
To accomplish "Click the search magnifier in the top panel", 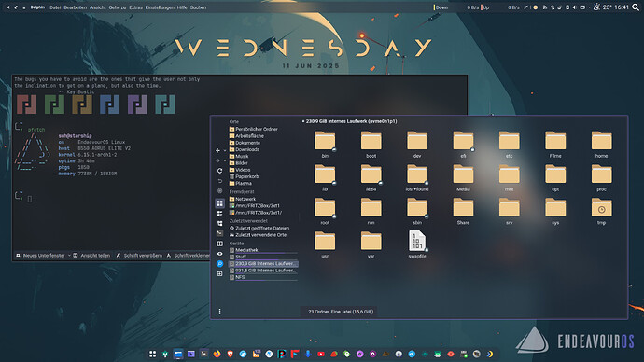I will (x=636, y=7).
